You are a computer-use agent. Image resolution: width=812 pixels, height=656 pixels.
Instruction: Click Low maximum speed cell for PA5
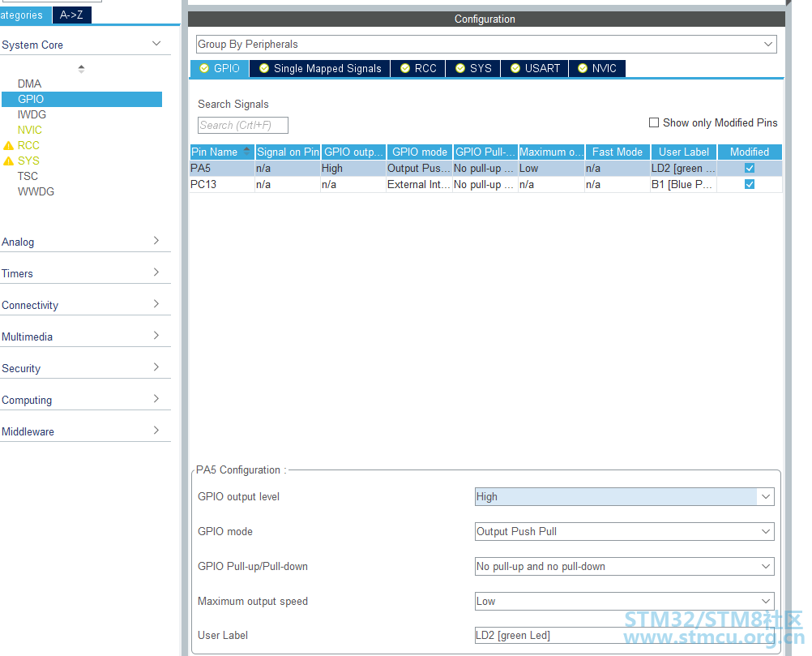(551, 169)
